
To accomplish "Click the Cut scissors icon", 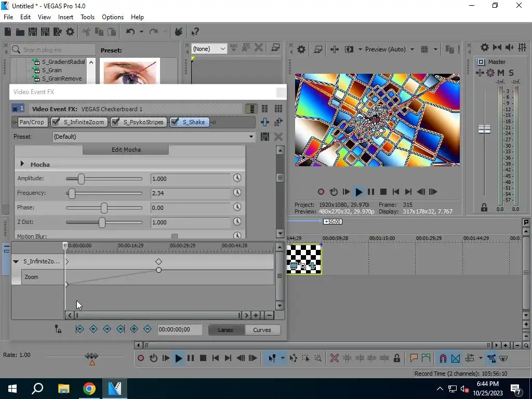I will [x=87, y=32].
